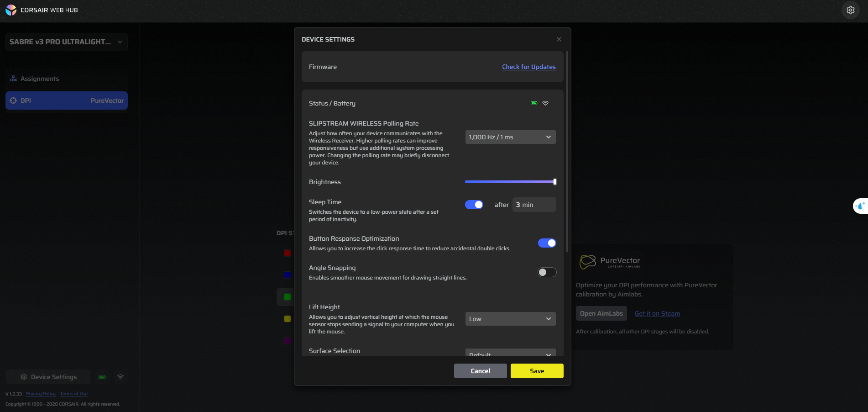The image size is (868, 412).
Task: Close the Device Settings dialog
Action: [x=559, y=39]
